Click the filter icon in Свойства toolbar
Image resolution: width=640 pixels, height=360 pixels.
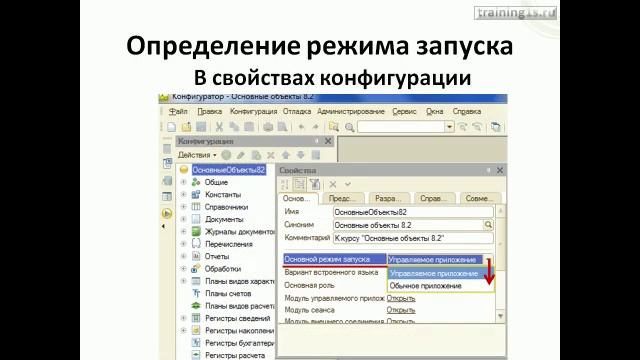tap(315, 184)
